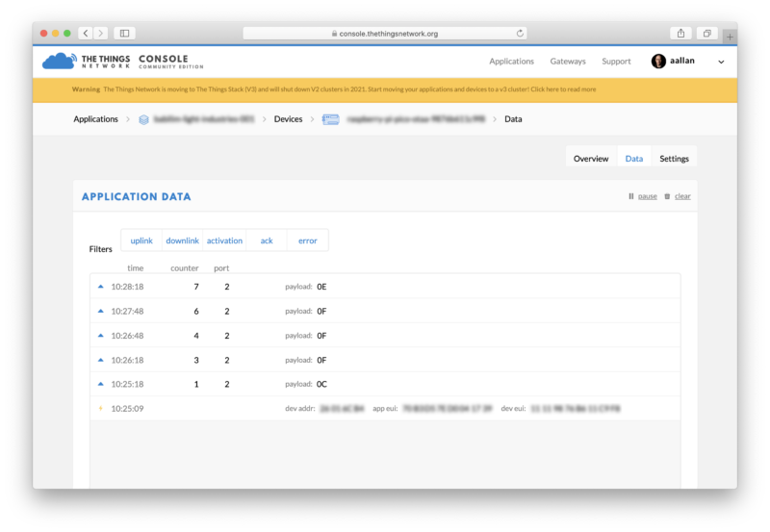Screen dimensions: 770x532
Task: Click the device icon in breadcrumb
Action: point(330,119)
